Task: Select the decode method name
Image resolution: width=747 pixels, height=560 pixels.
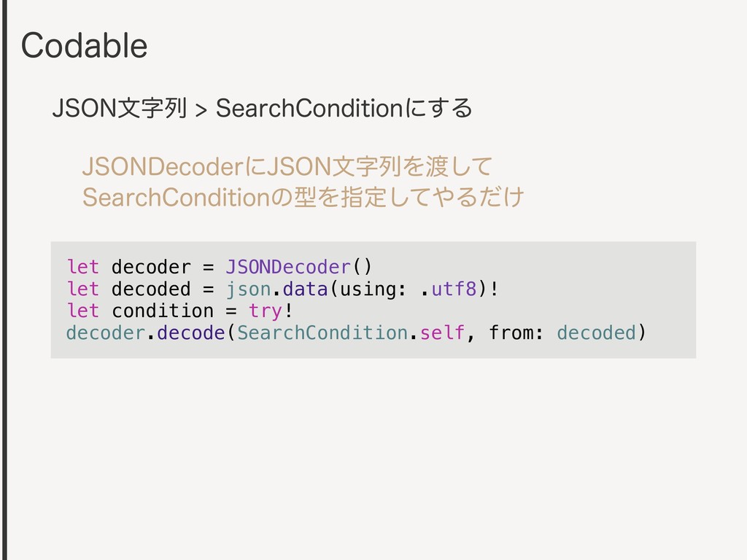Action: click(x=191, y=332)
